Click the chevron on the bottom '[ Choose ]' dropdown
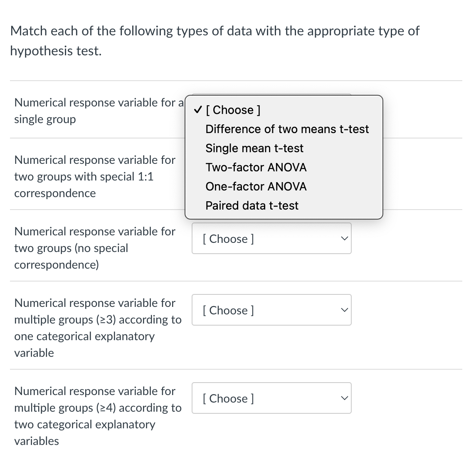The height and width of the screenshot is (467, 476). tap(344, 398)
